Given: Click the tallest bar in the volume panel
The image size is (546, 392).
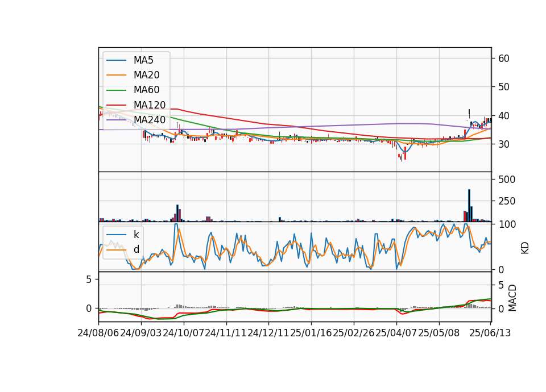Looking at the screenshot, I should click(x=469, y=206).
